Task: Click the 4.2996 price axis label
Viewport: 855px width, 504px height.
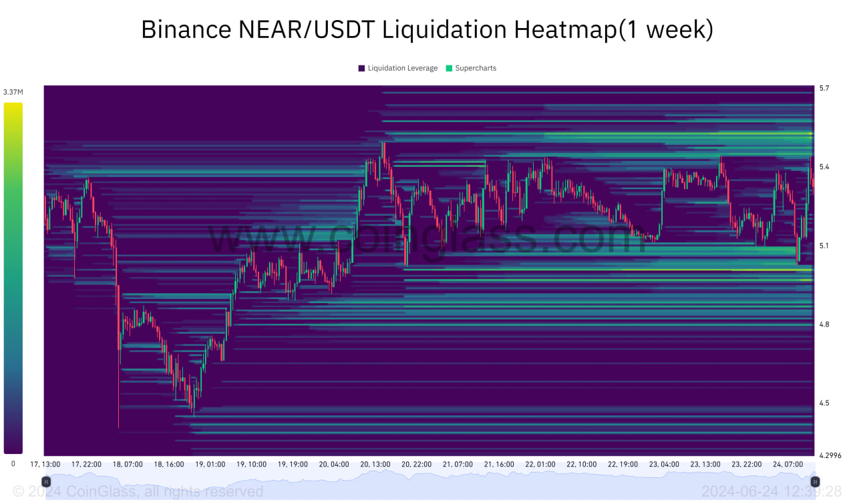Action: 830,455
